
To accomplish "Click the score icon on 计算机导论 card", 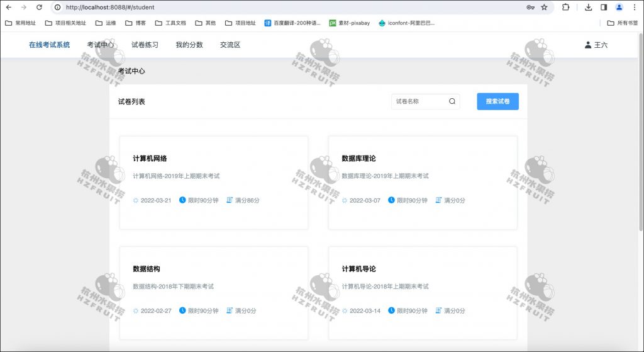I will (438, 310).
